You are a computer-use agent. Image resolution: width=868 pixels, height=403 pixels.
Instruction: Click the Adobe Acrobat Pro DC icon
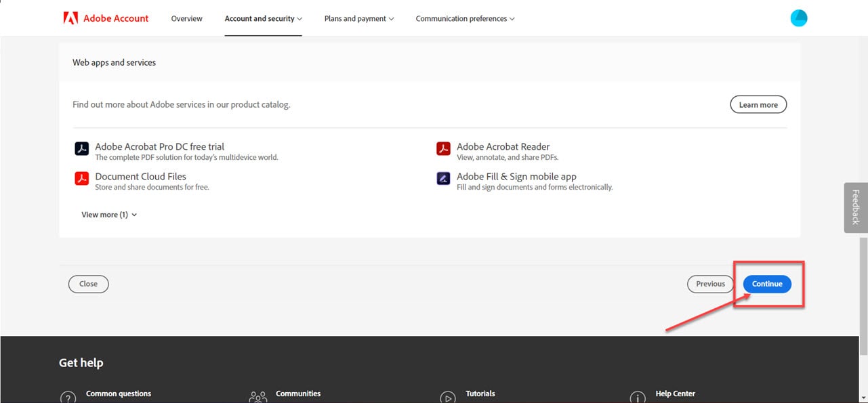pyautogui.click(x=82, y=148)
